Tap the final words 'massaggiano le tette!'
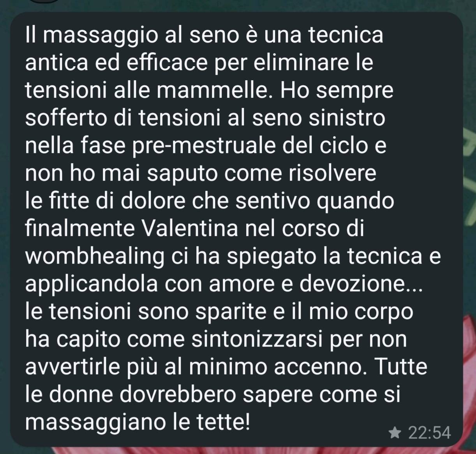This screenshot has height=454, width=476. (x=138, y=422)
